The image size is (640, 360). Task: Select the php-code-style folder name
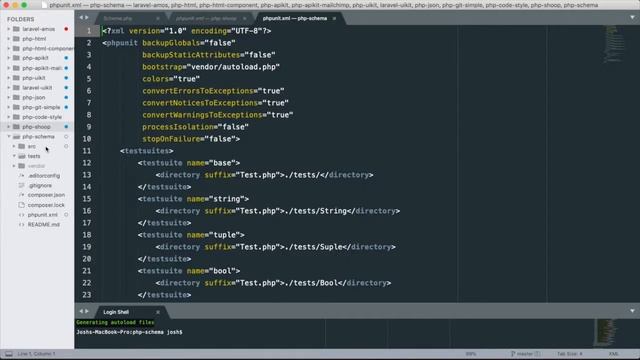pos(42,117)
